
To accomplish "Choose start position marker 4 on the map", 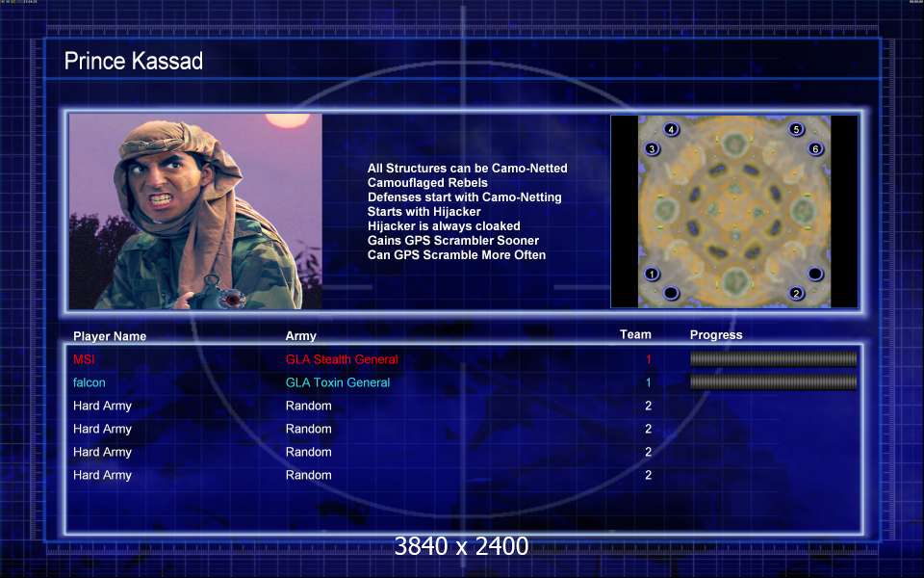I will click(x=671, y=129).
